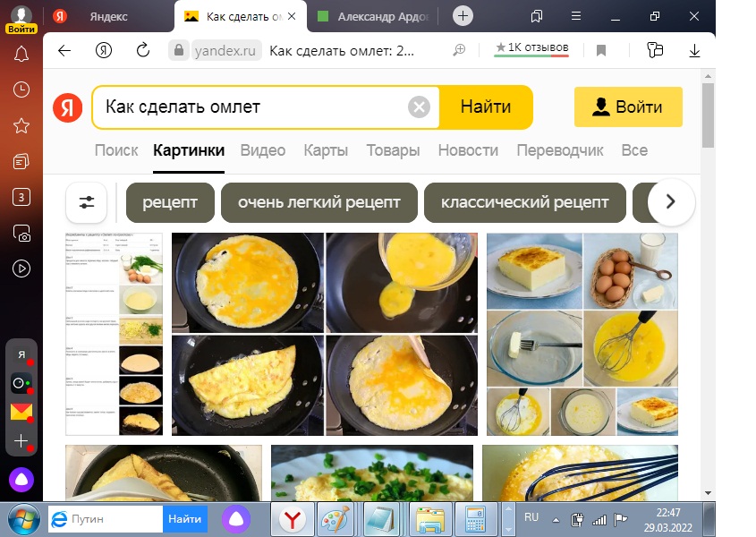This screenshot has height=537, width=756.
Task: Reload the current page
Action: click(143, 50)
